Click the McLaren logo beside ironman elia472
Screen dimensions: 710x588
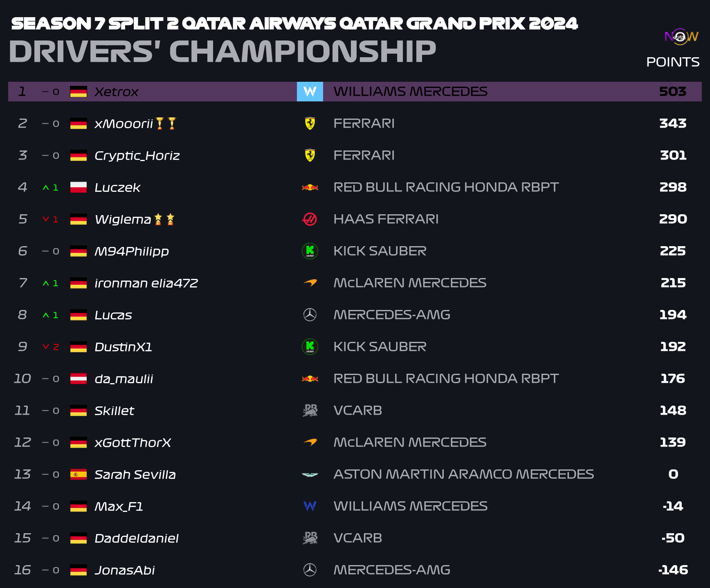310,283
